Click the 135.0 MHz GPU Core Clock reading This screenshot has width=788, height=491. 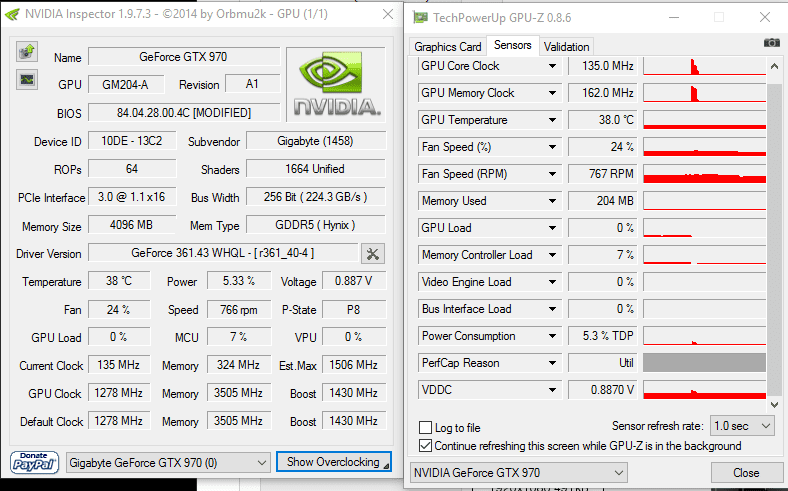[x=603, y=66]
